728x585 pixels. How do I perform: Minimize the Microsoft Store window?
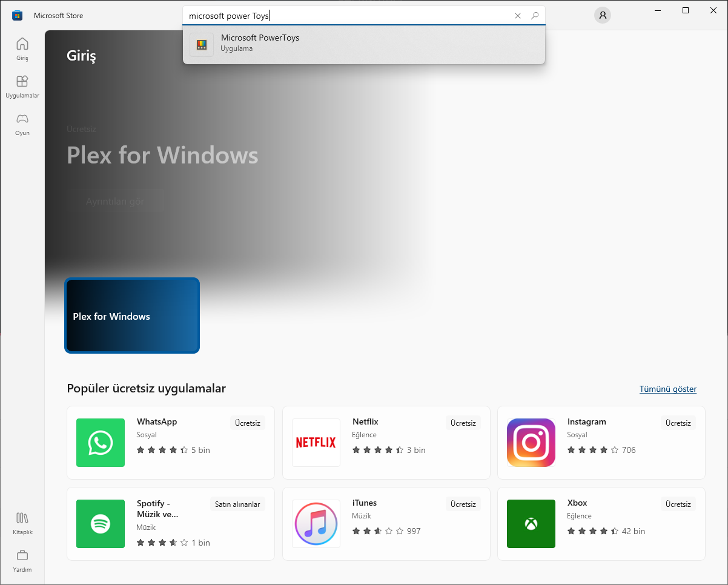(x=658, y=10)
